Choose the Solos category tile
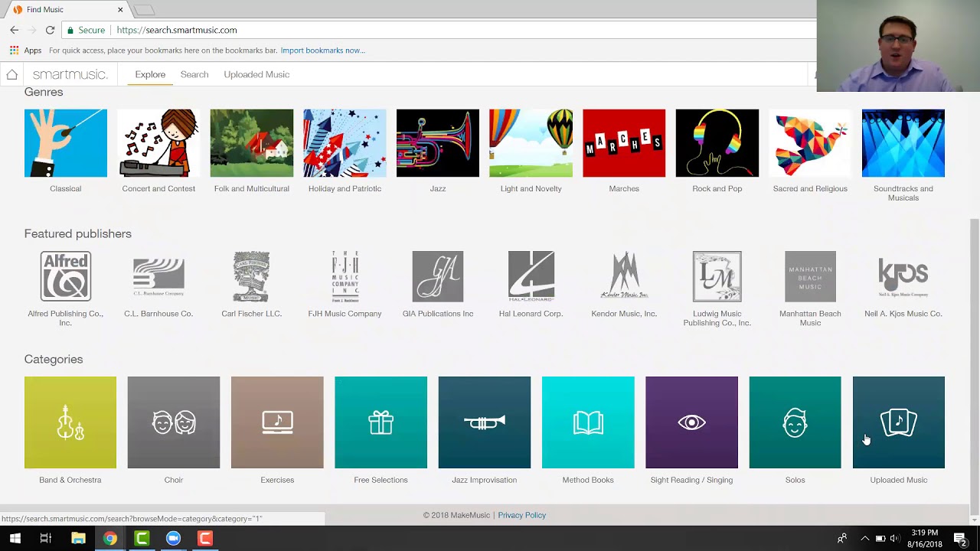 coord(795,422)
